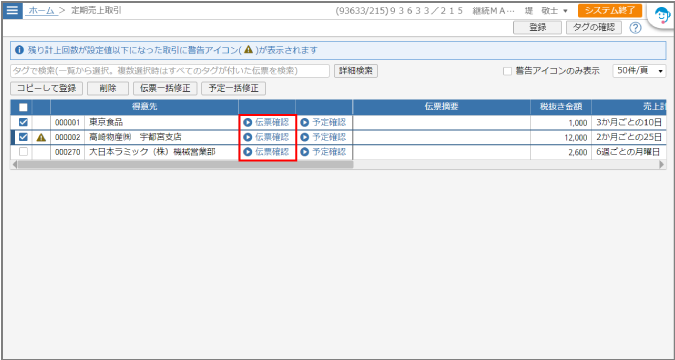
Task: Click the warning icon on the 高崎物産 row
Action: coord(41,137)
